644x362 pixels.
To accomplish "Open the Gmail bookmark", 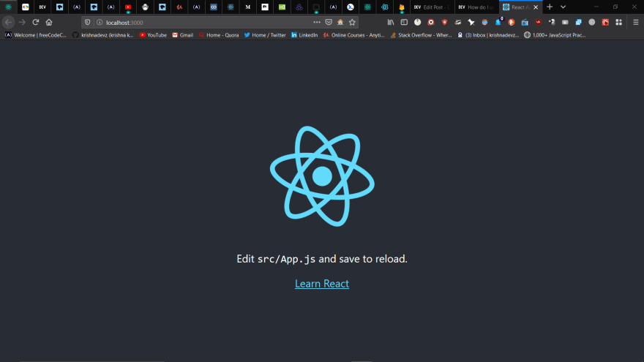I will 182,35.
